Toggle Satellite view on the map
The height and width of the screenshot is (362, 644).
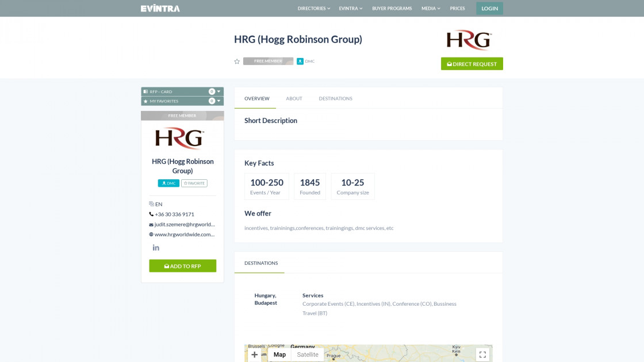click(308, 355)
